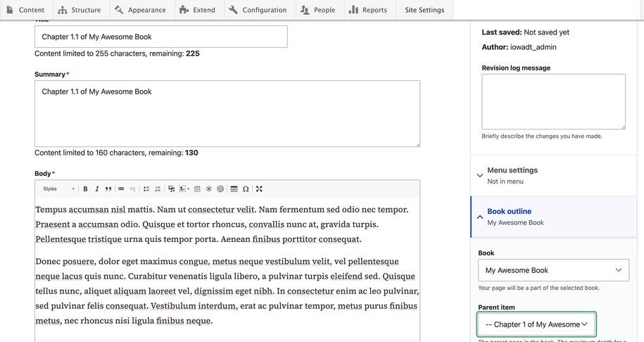This screenshot has height=342, width=644.
Task: Open the Book select showing My Awesome Book
Action: (553, 270)
